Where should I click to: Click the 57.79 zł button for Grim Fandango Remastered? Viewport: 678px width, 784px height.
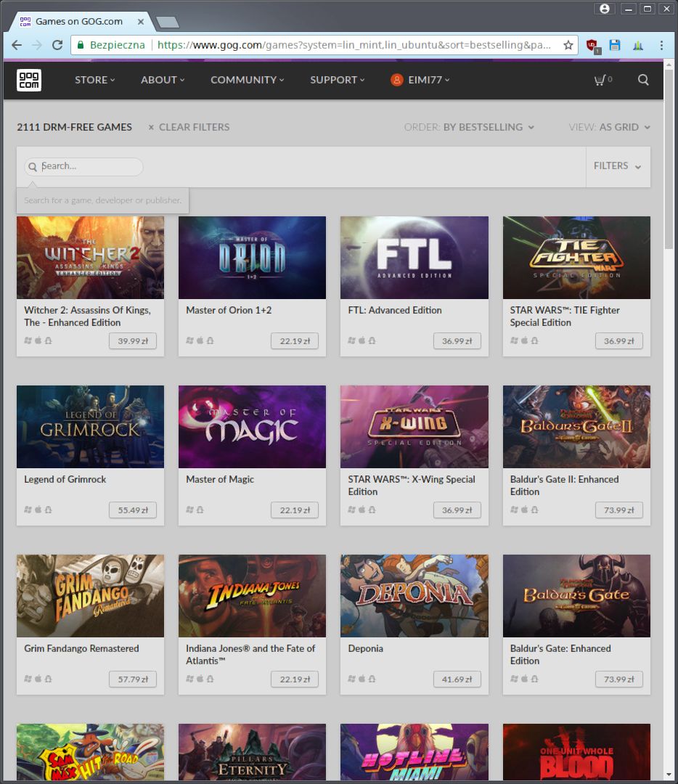[x=133, y=679]
